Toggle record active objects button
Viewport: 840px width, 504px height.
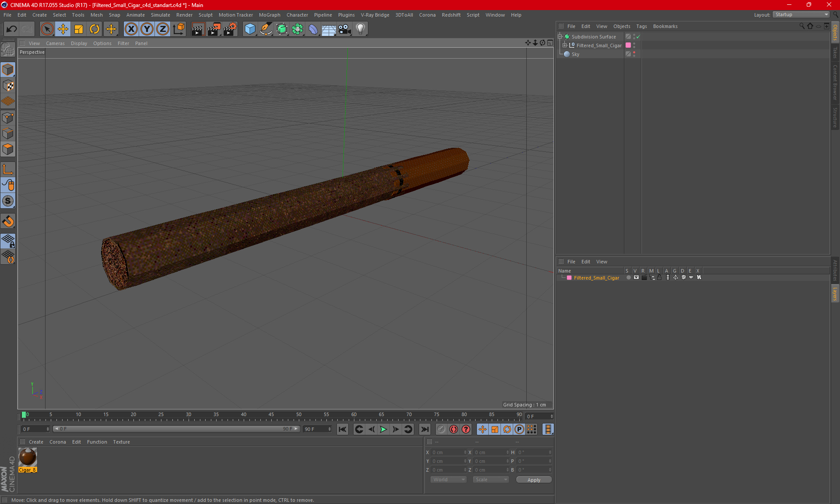(x=441, y=429)
